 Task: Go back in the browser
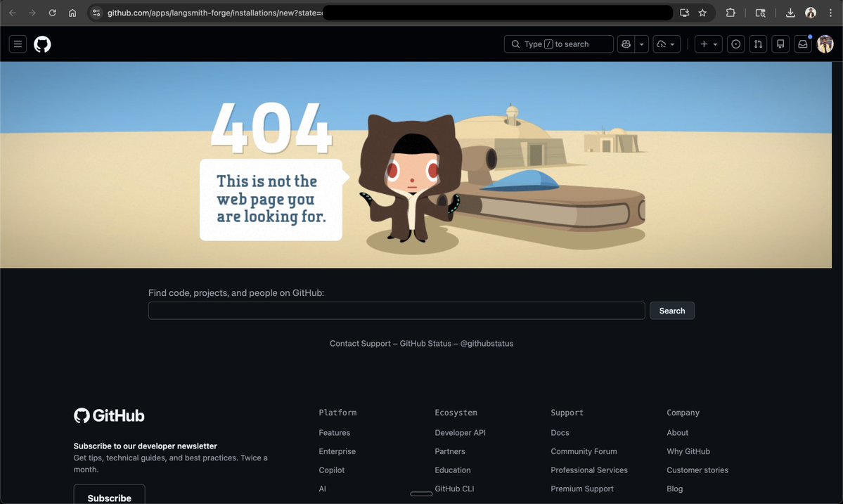point(13,13)
